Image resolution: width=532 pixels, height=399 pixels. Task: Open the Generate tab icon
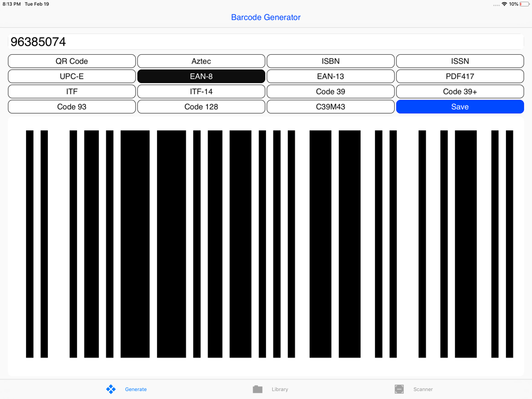111,389
